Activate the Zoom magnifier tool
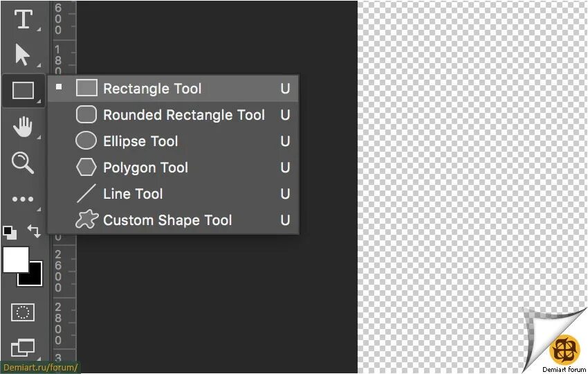This screenshot has width=588, height=374. pyautogui.click(x=23, y=163)
